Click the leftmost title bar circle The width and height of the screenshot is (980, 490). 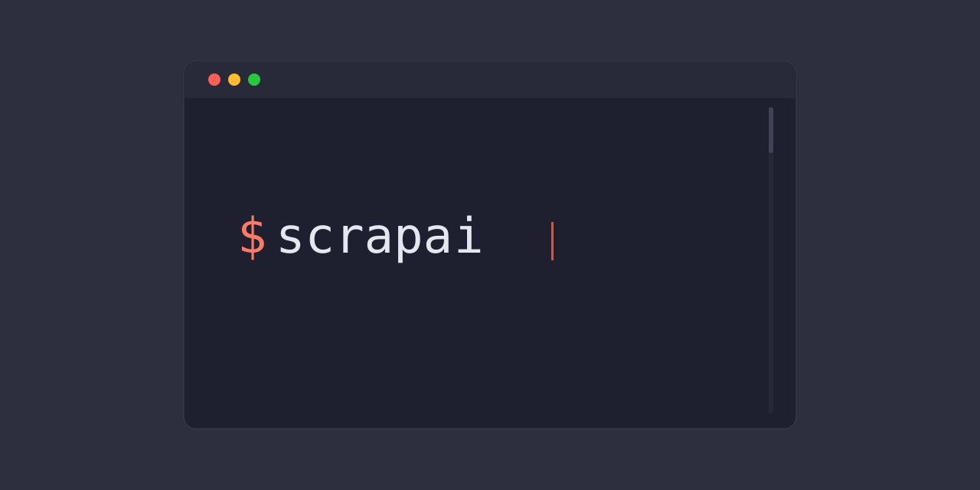214,79
